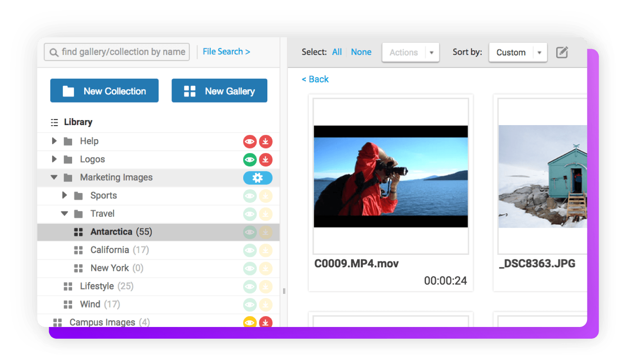
Task: Toggle eye icon on Lifestyle row
Action: pyautogui.click(x=250, y=286)
